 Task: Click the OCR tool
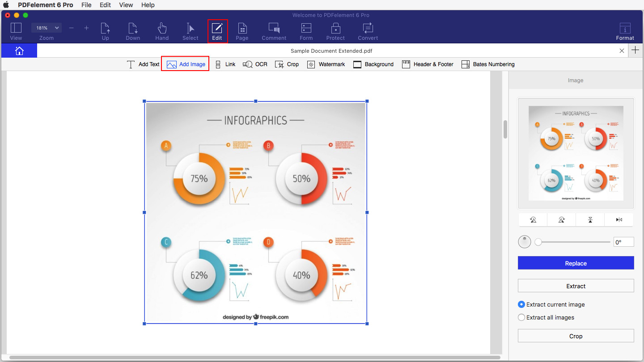pyautogui.click(x=255, y=64)
